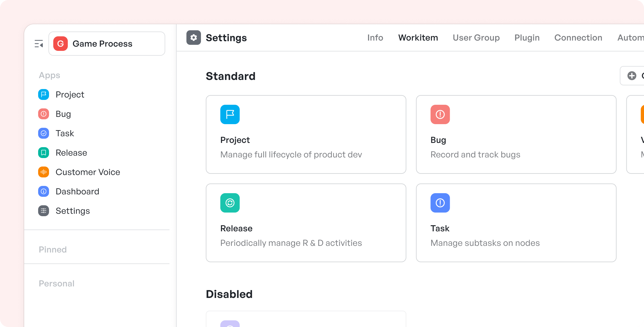This screenshot has width=644, height=327.
Task: Switch to the Workitem tab
Action: (x=418, y=38)
